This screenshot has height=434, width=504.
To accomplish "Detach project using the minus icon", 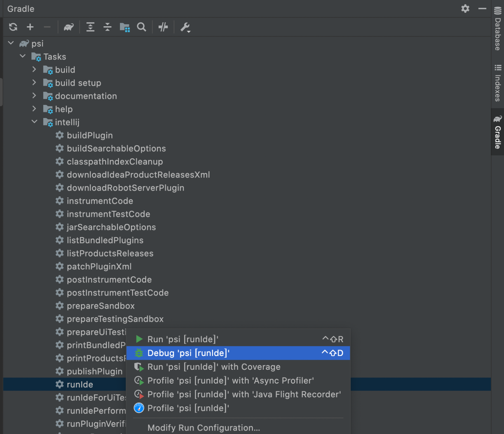I will [x=47, y=27].
